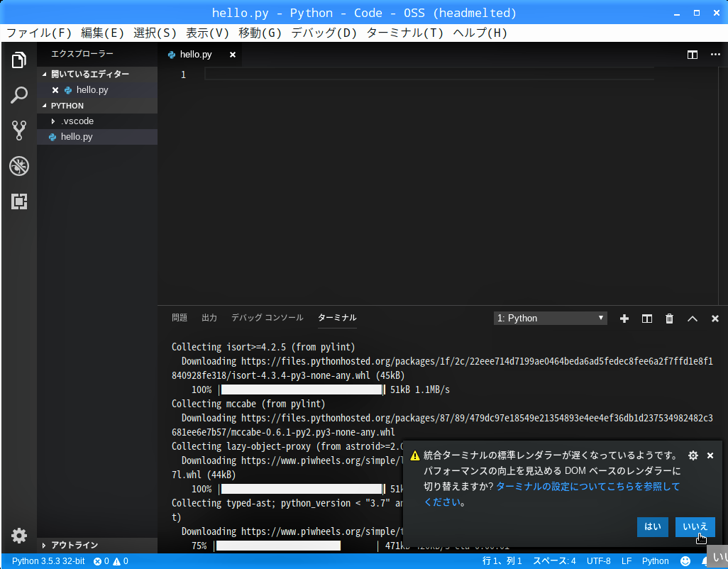Click the エクスプローラー sidebar title
728x569 pixels.
click(x=82, y=54)
